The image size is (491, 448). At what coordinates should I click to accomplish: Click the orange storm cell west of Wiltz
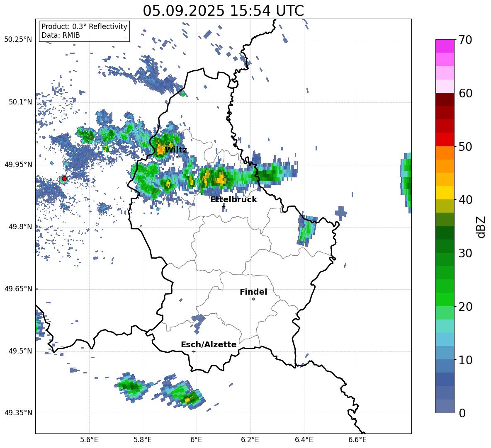tap(160, 150)
